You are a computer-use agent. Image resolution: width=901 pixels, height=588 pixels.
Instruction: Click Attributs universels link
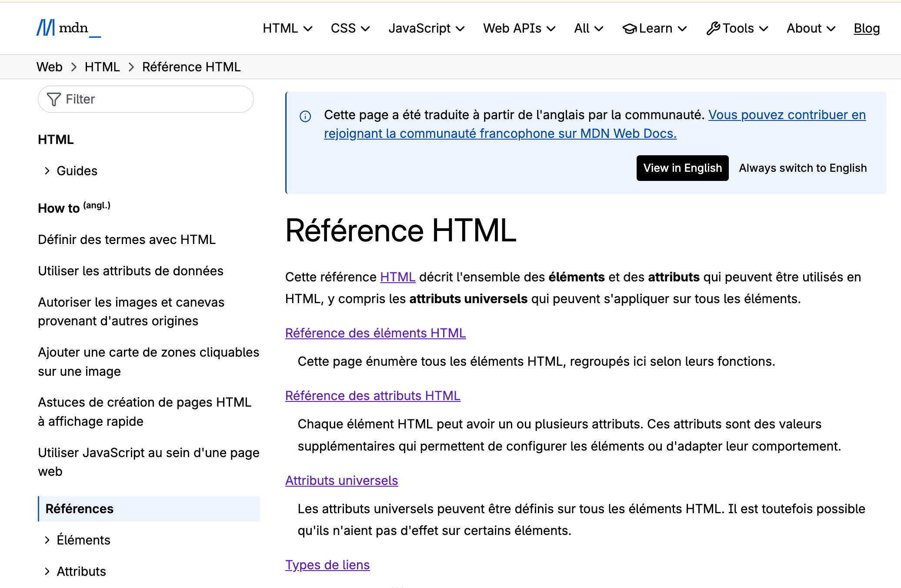pyautogui.click(x=341, y=480)
